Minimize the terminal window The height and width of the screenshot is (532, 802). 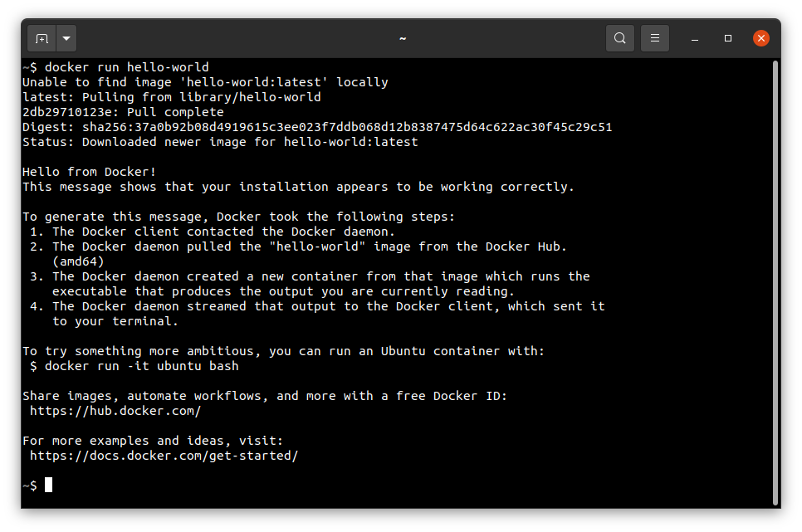point(695,38)
